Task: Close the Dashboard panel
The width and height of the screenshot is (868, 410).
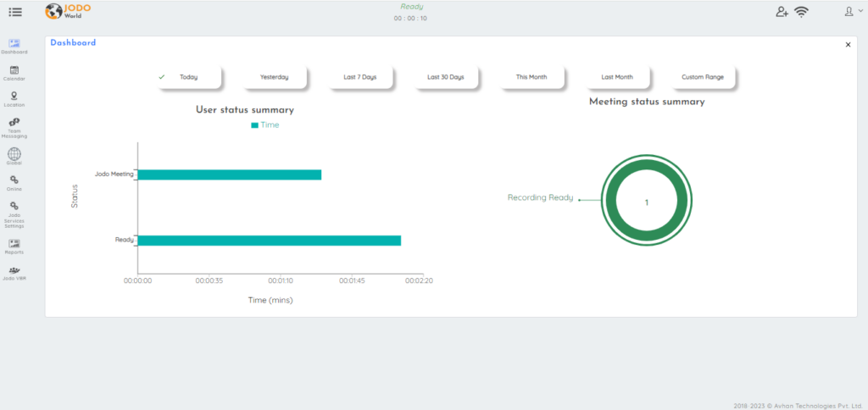Action: (848, 45)
